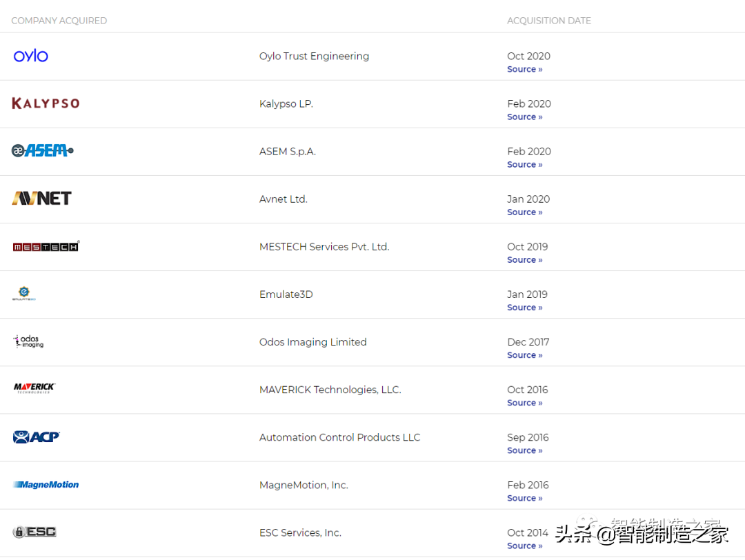Open Source link for MESTECH Oct 2019
Screen dimensions: 745x560
pyautogui.click(x=524, y=259)
